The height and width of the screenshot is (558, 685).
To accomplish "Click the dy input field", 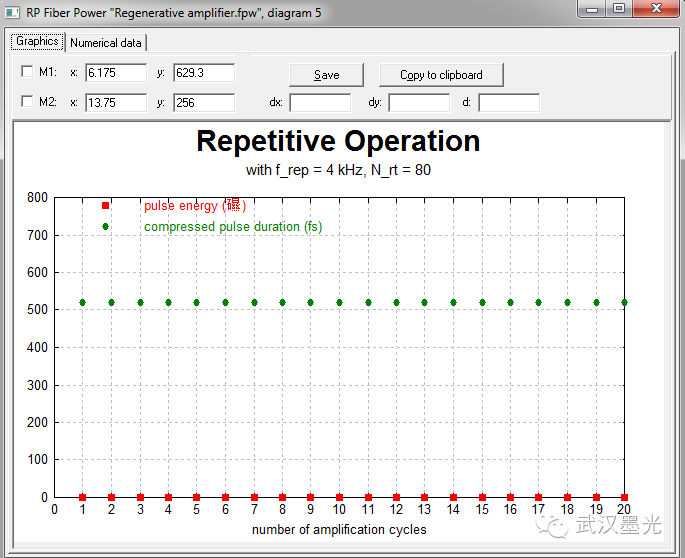I will pos(419,103).
